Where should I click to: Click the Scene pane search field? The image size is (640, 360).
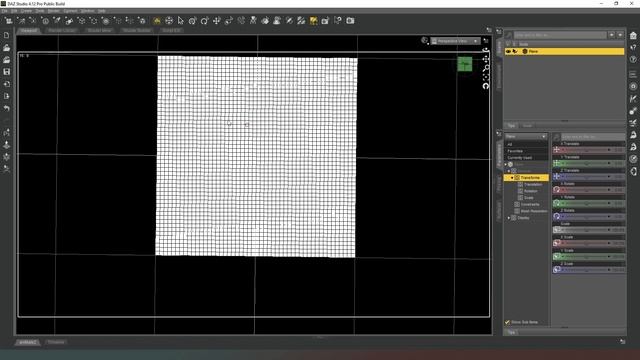(560, 35)
